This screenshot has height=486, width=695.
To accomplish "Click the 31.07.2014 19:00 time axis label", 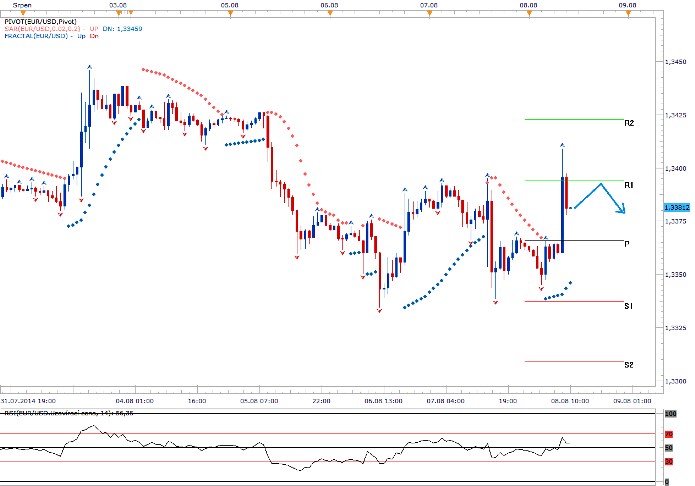I will (28, 401).
